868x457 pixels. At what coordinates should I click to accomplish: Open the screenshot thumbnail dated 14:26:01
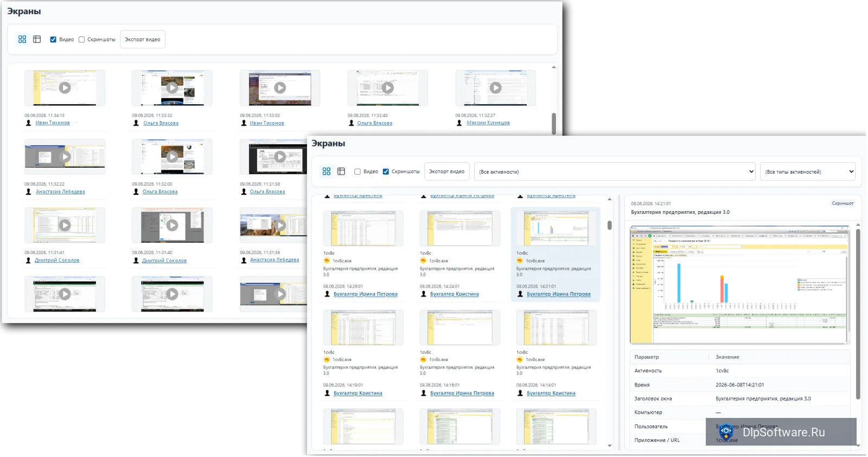(363, 228)
